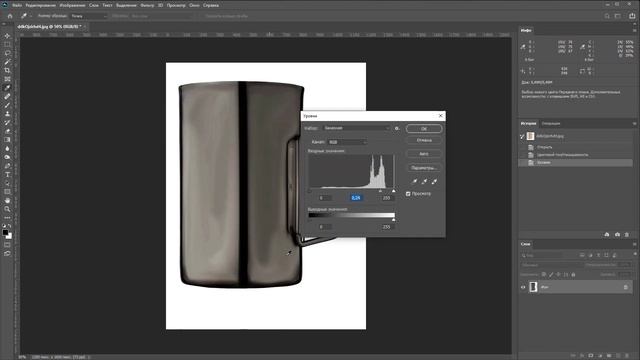Click search icon at top right
Viewport: 640px width, 360px height.
pos(607,16)
